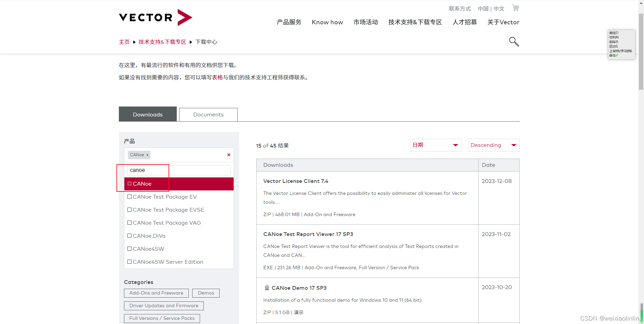644x324 pixels.
Task: Go to 主页 breadcrumb
Action: click(124, 42)
